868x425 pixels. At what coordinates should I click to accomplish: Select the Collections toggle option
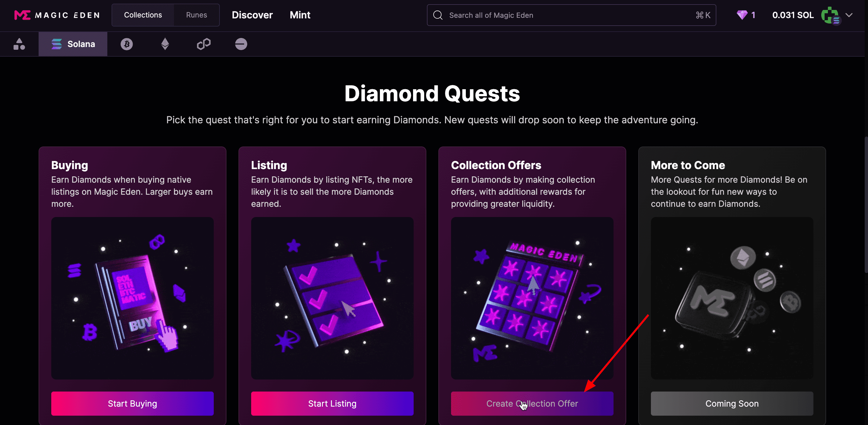click(143, 15)
